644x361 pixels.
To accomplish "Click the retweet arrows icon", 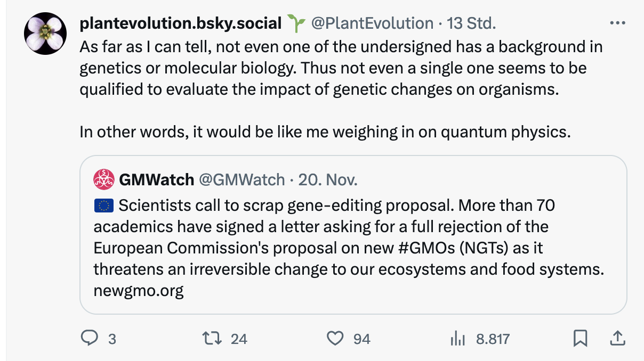I will tap(212, 338).
